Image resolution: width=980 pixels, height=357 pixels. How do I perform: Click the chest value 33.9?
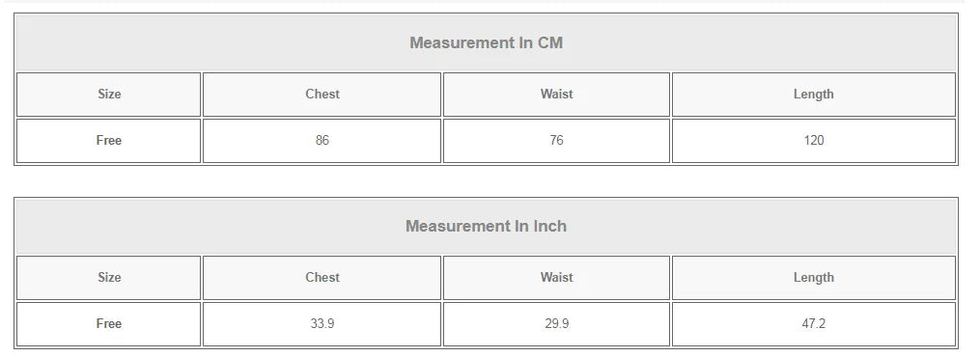(x=322, y=324)
